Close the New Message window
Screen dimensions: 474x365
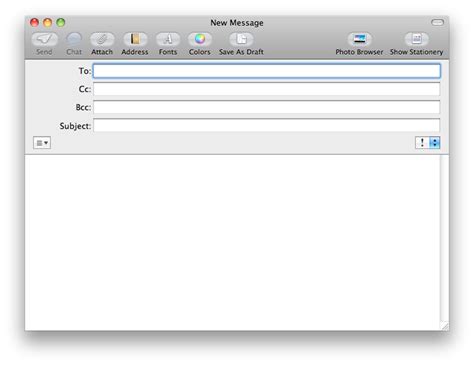tap(34, 22)
